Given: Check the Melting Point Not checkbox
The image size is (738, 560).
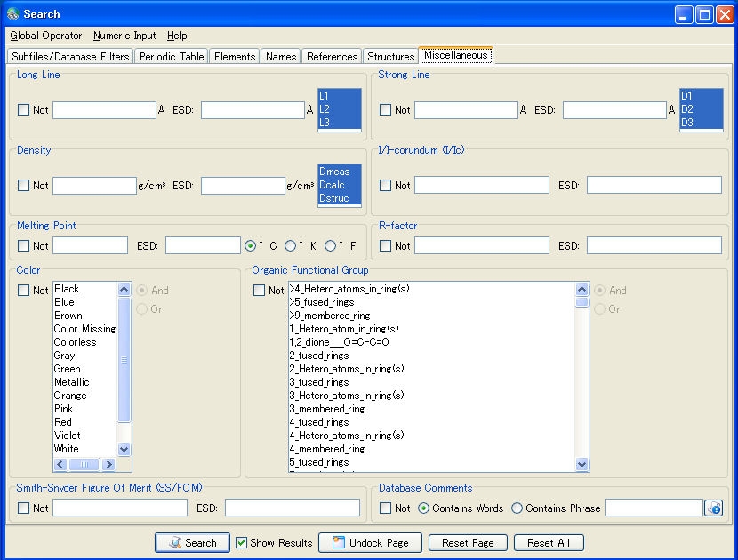Looking at the screenshot, I should point(23,245).
